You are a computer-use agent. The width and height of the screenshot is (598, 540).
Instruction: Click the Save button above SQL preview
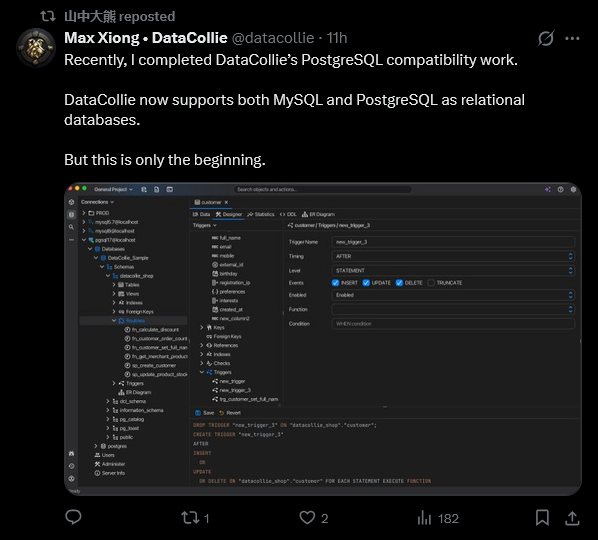point(204,413)
